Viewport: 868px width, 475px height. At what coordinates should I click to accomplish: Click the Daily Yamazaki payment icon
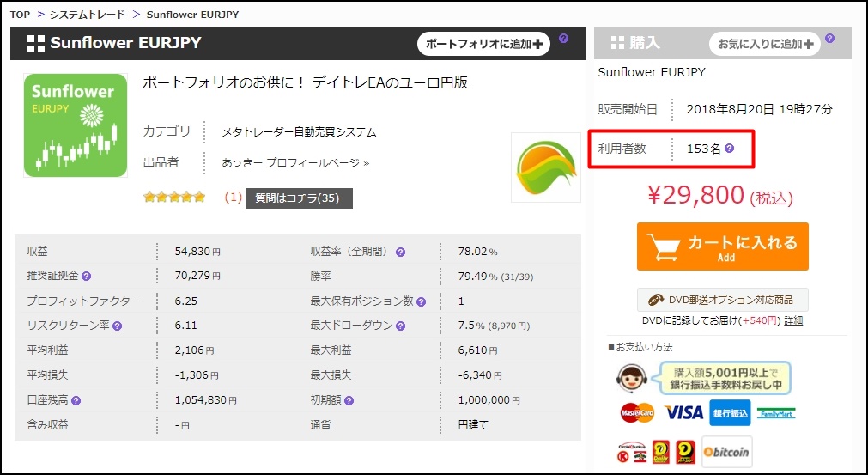661,452
